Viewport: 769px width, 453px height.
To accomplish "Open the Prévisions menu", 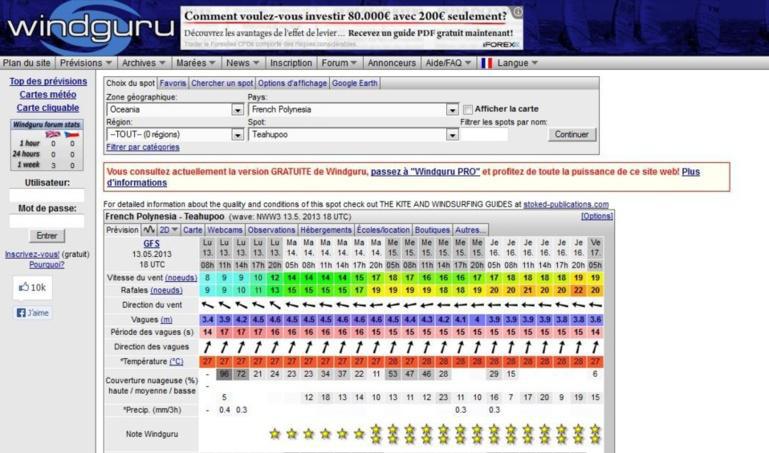I will [x=86, y=63].
